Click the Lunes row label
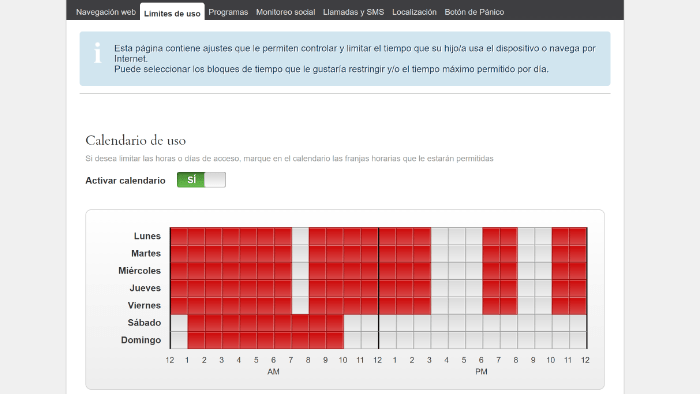Screen dimensions: 700x394 (147, 236)
